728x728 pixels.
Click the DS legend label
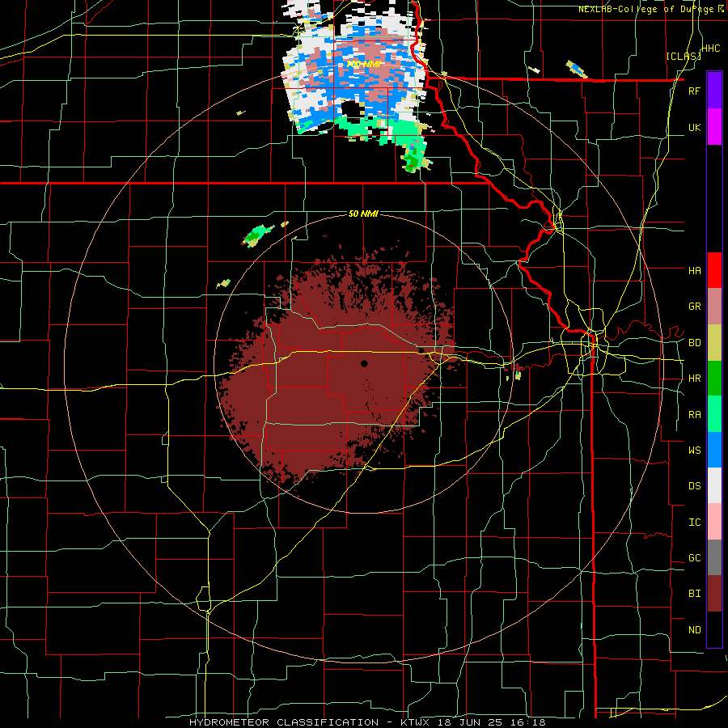coord(694,486)
